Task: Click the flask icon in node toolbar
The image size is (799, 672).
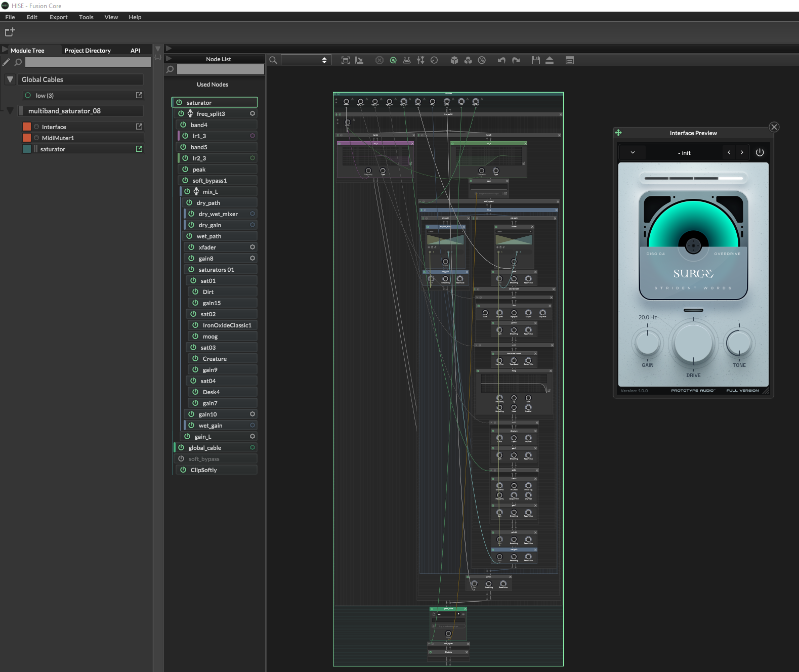Action: (407, 60)
